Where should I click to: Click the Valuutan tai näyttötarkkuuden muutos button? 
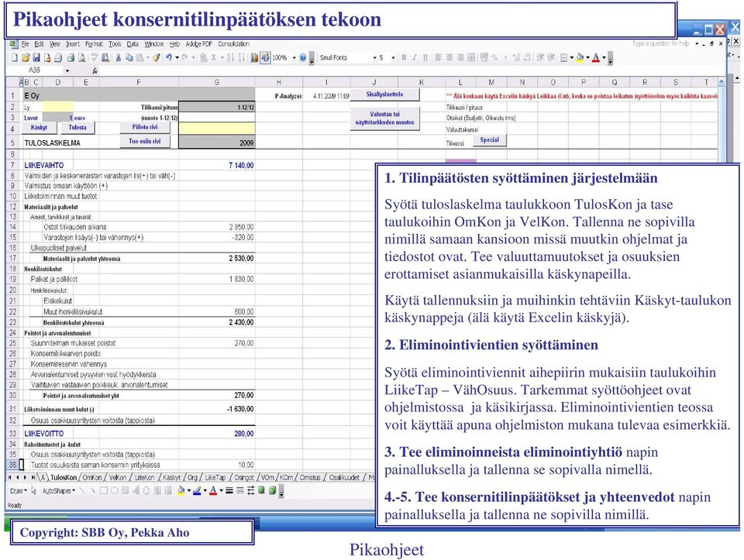click(x=385, y=118)
